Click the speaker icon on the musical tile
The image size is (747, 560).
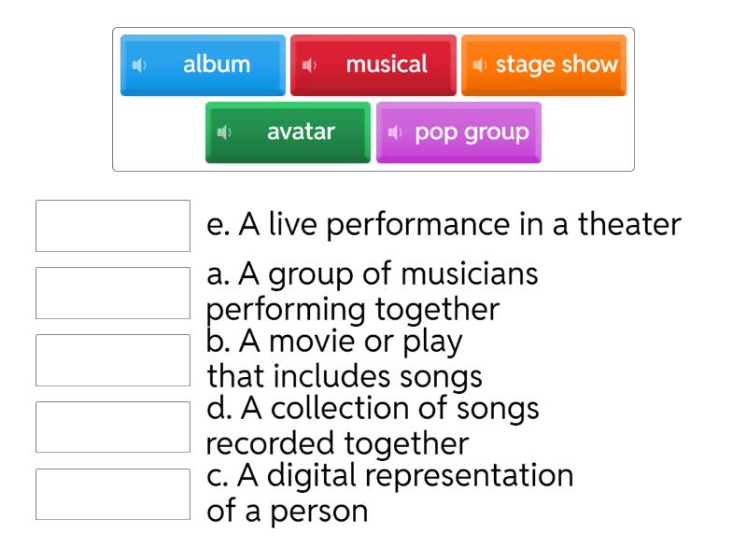tap(308, 64)
